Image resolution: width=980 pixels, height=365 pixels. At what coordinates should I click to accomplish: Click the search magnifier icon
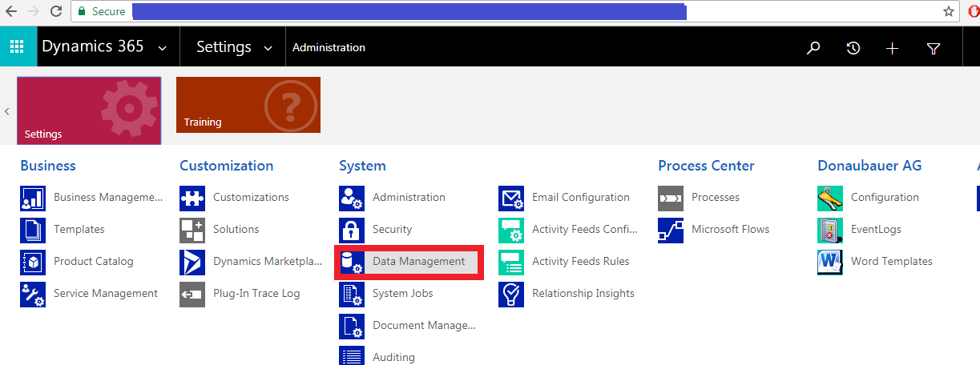click(x=813, y=48)
